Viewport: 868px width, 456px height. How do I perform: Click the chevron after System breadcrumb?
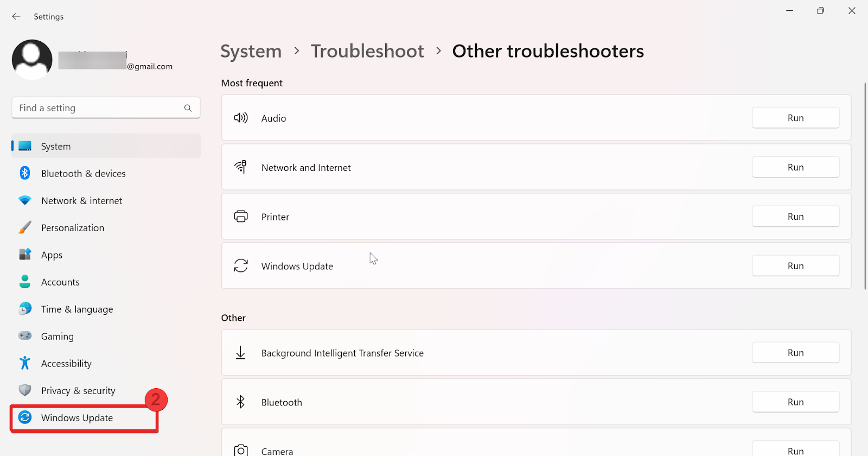(x=296, y=50)
